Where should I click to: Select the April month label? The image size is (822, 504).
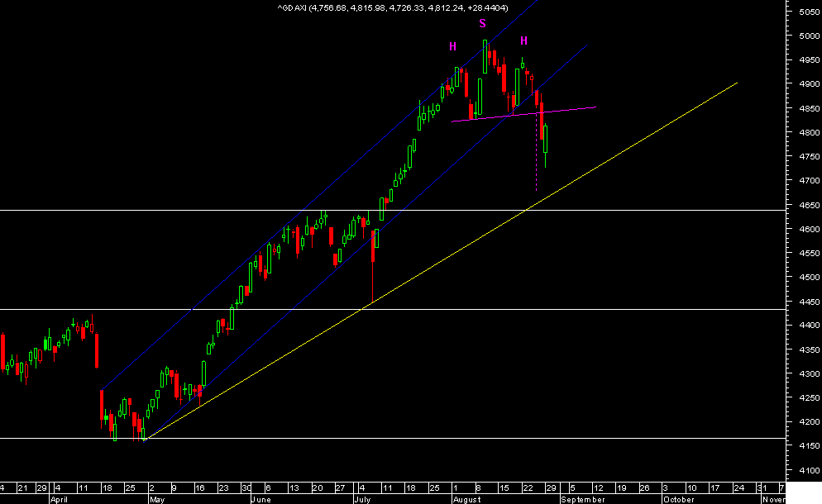click(x=60, y=499)
